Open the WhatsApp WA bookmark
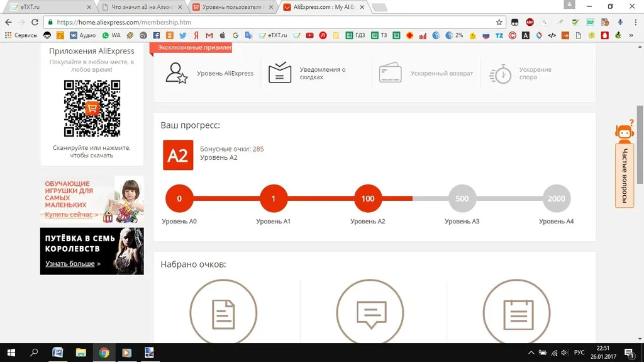The width and height of the screenshot is (644, 362). 111,35
